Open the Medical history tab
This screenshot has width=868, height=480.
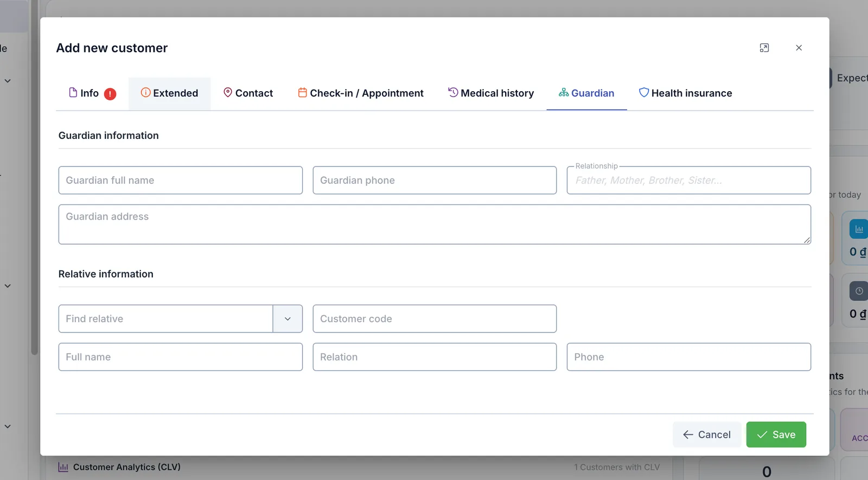(x=491, y=93)
